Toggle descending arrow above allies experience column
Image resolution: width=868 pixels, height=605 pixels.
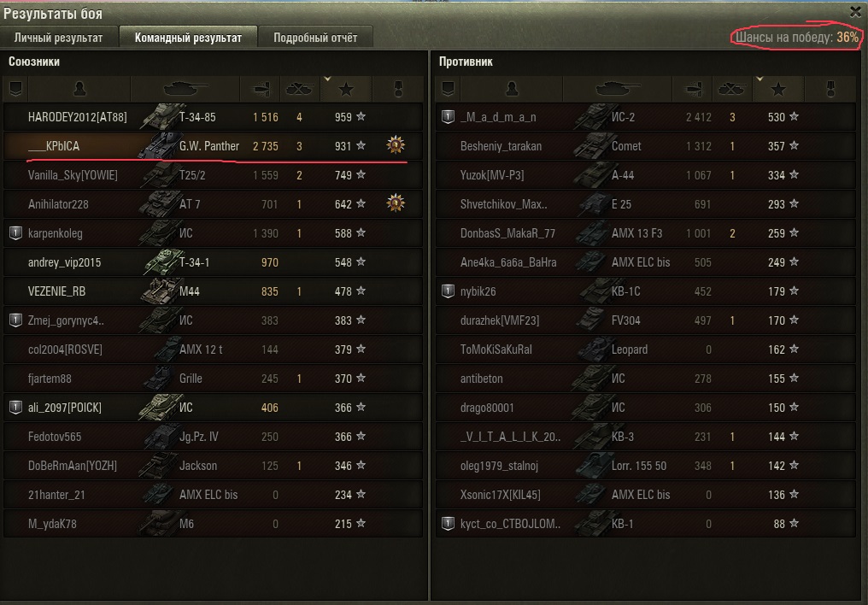[328, 79]
